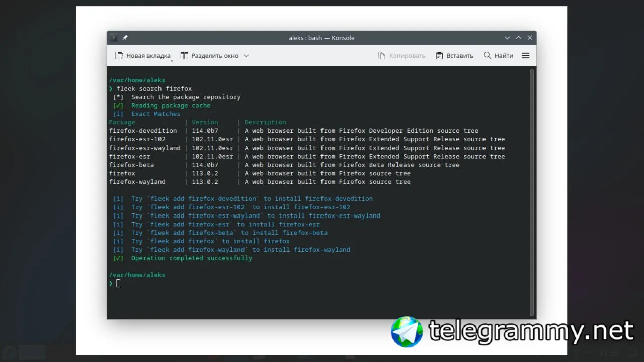The image size is (644, 362).
Task: Open search with Найти
Action: tap(498, 56)
